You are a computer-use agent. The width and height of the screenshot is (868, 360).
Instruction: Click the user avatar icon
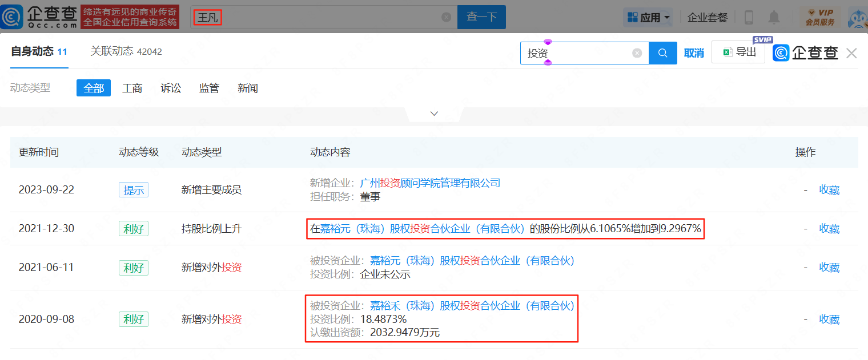[x=858, y=18]
